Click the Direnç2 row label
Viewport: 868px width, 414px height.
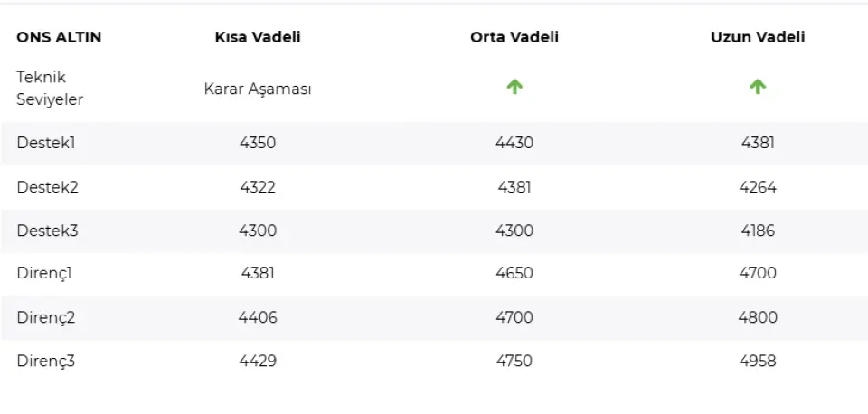point(46,317)
